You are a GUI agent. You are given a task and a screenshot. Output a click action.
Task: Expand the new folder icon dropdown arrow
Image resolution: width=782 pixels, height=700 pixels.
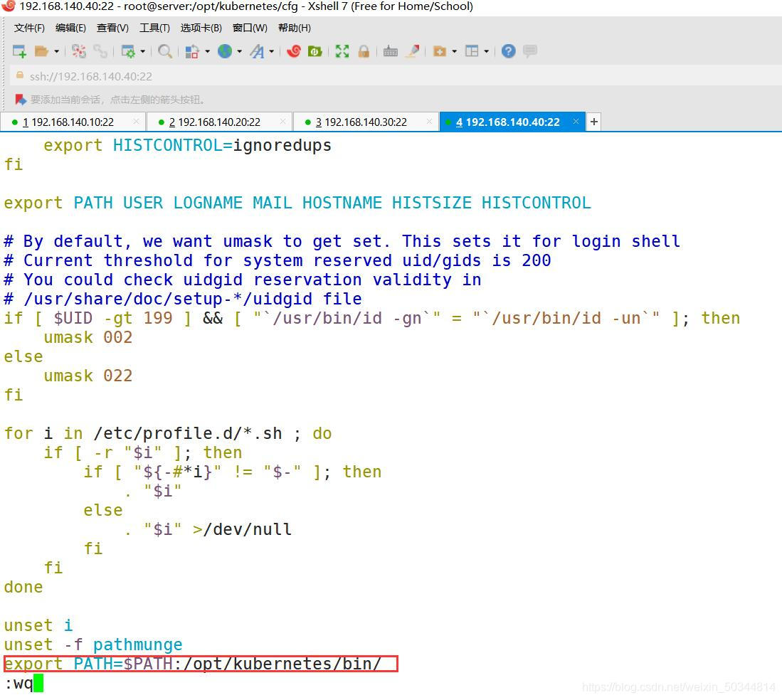(x=455, y=51)
